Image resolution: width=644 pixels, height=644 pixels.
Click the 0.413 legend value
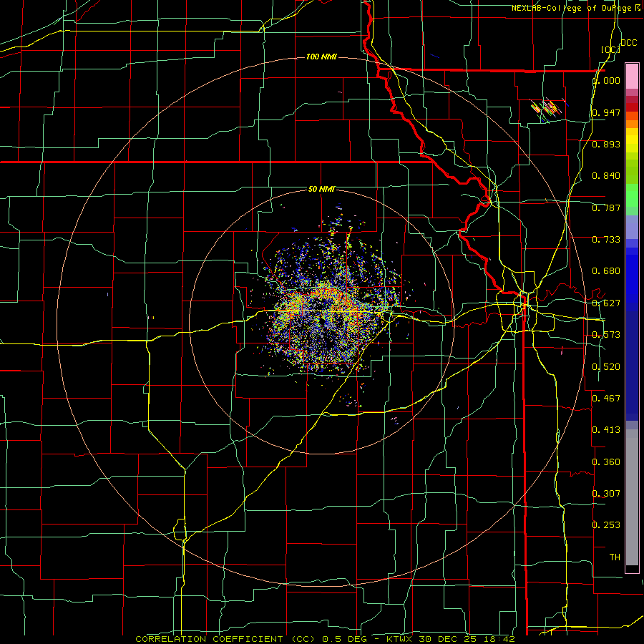click(x=606, y=430)
